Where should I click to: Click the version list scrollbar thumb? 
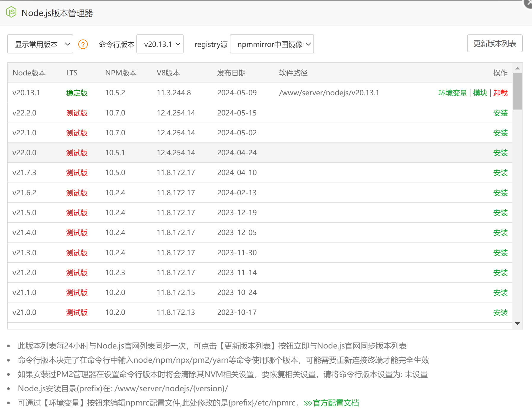pos(517,91)
